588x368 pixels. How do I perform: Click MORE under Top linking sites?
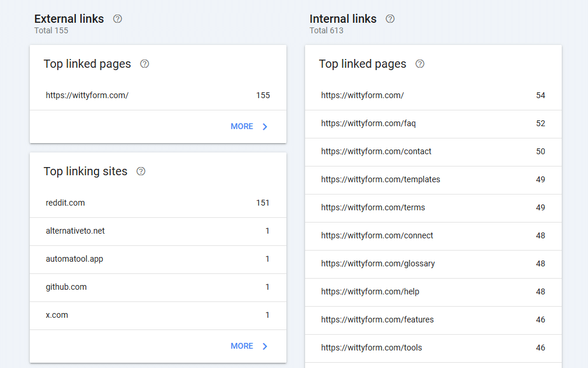tap(242, 346)
